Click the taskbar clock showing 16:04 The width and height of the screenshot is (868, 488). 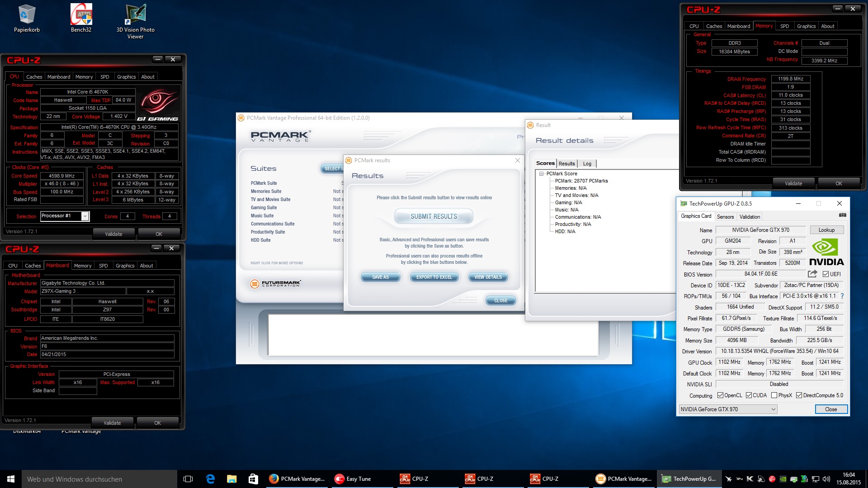click(849, 479)
